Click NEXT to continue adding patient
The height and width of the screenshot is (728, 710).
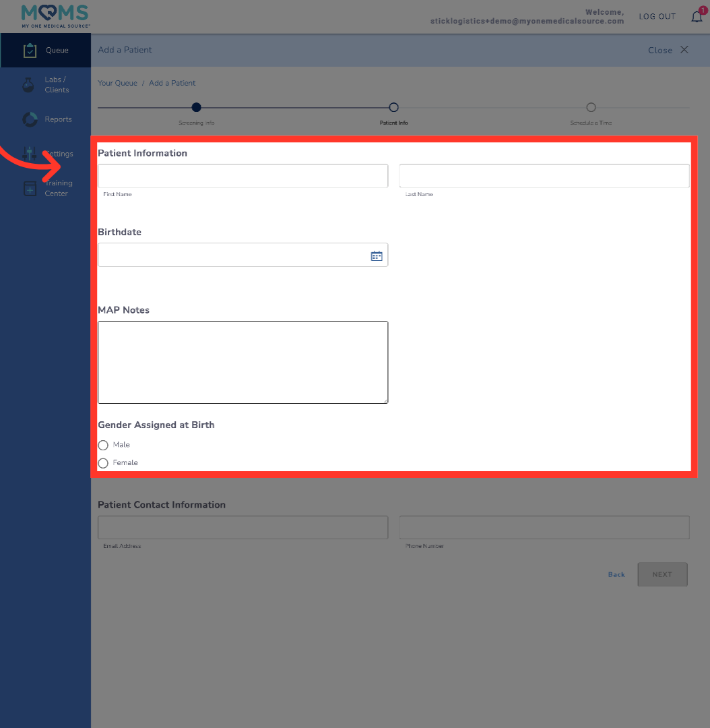point(662,574)
